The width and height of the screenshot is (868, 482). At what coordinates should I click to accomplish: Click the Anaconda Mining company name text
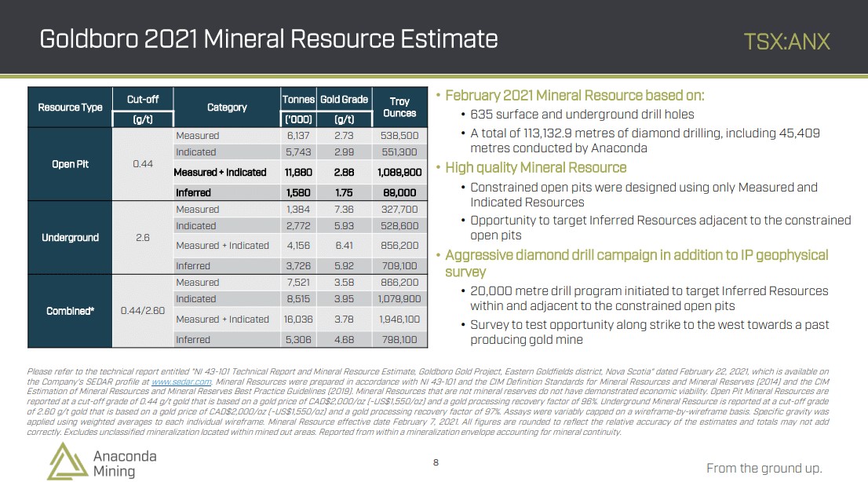(x=125, y=464)
